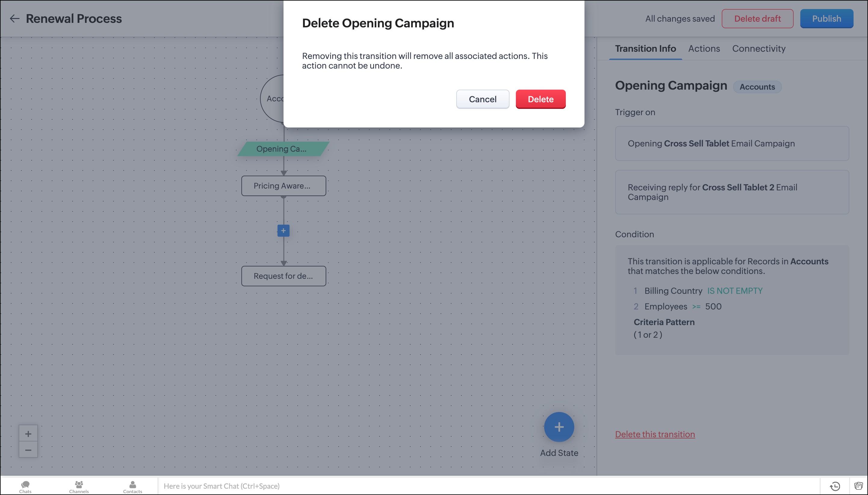Click the back arrow beside Renewal Process

tap(14, 18)
